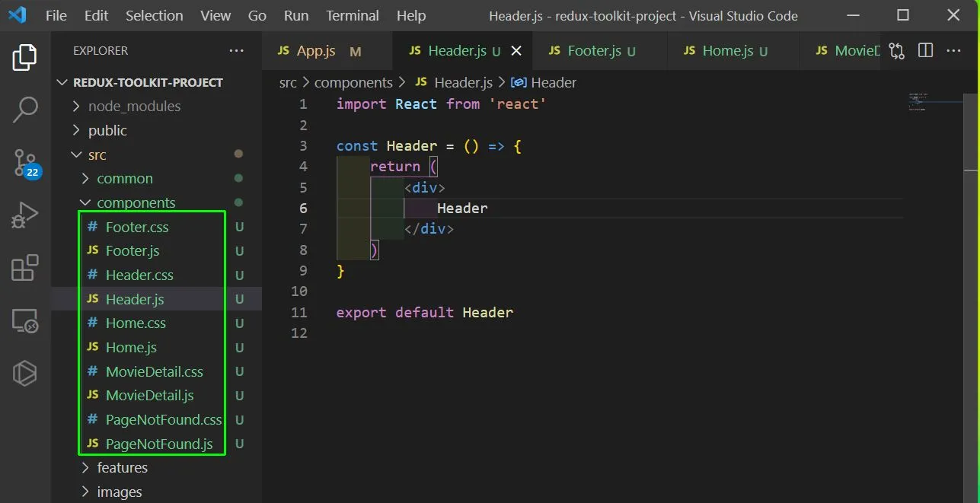
Task: Open the Edit menu
Action: click(x=97, y=15)
